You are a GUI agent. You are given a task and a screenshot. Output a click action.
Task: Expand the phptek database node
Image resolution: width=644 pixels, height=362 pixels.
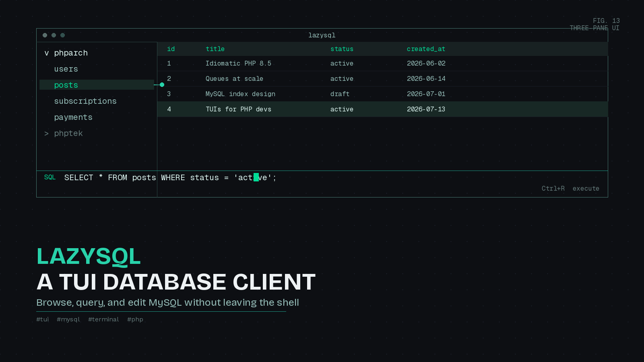pos(47,134)
